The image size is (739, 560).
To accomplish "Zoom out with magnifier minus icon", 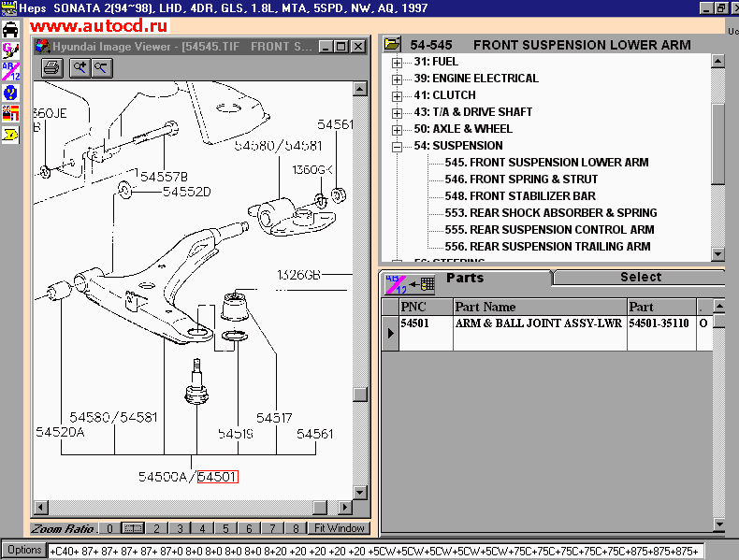I will [x=101, y=68].
